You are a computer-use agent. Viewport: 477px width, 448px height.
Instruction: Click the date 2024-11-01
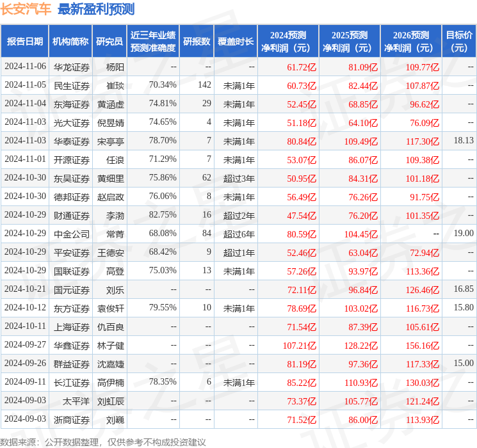(x=25, y=159)
